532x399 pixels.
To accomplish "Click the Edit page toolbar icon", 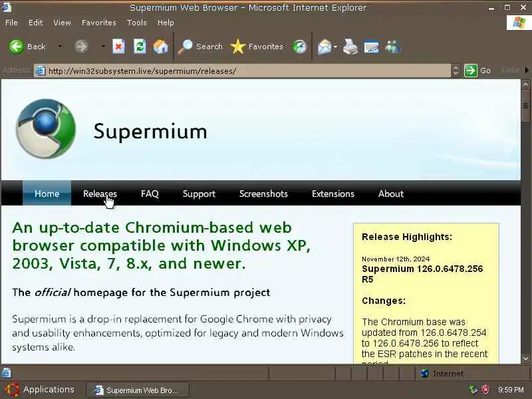I will coord(371,47).
